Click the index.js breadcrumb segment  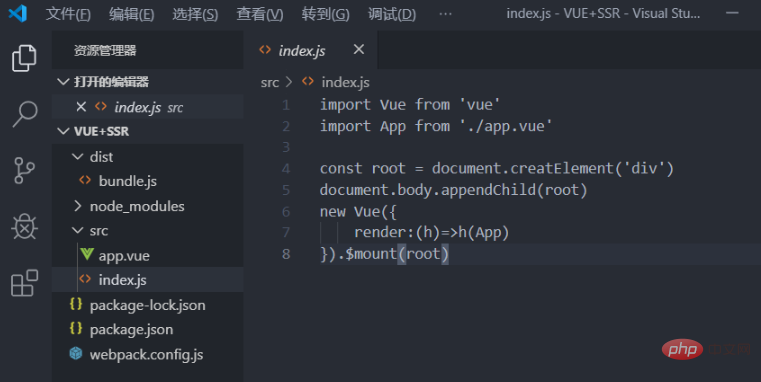345,82
